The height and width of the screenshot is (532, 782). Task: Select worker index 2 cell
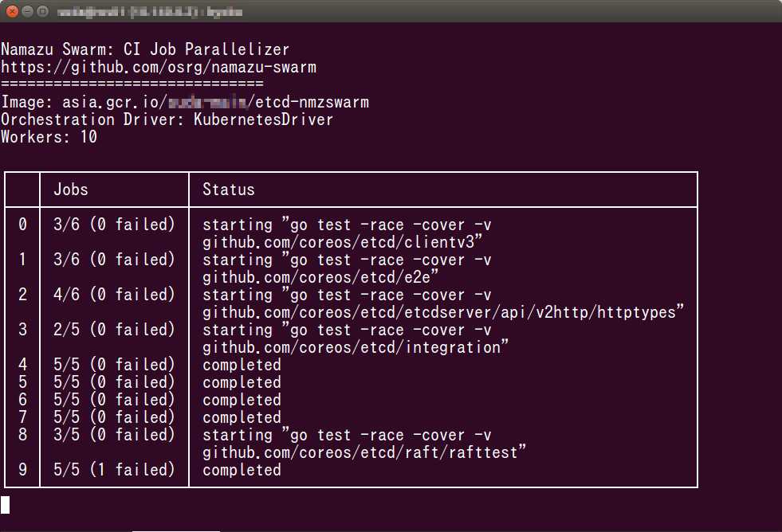(22, 295)
